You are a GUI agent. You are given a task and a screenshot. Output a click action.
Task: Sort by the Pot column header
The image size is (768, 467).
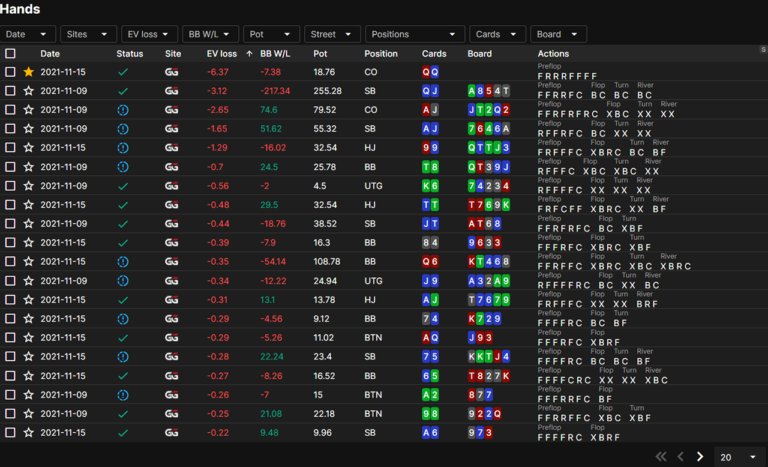tap(320, 54)
